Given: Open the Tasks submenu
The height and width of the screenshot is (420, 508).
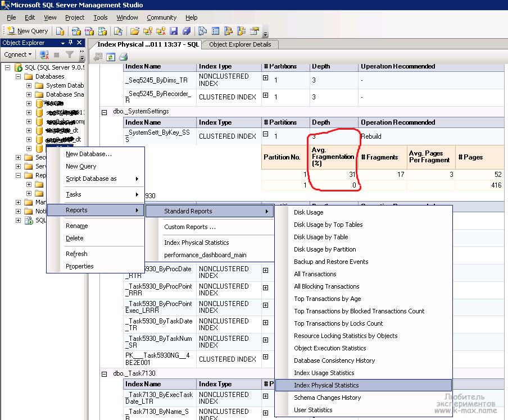Looking at the screenshot, I should 96,194.
